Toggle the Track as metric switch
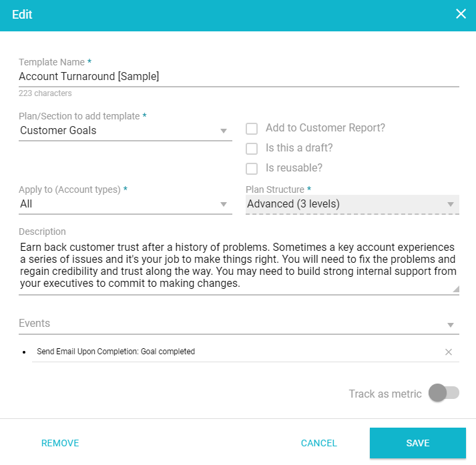Image resolution: width=476 pixels, height=465 pixels. pyautogui.click(x=444, y=393)
